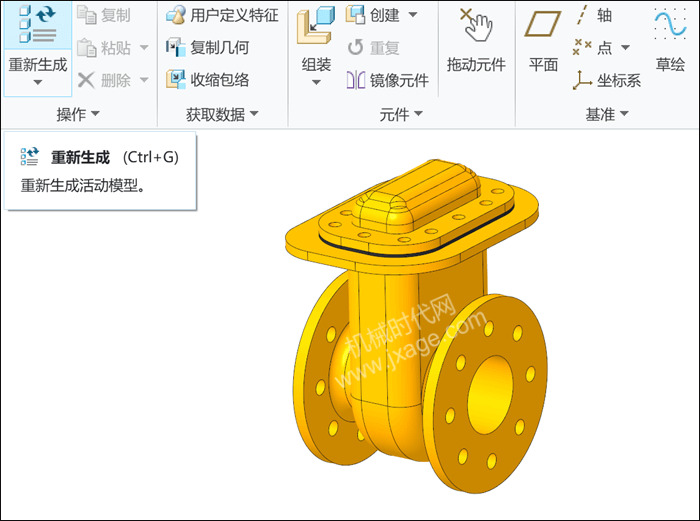Click the 点 datum point icon

(582, 47)
